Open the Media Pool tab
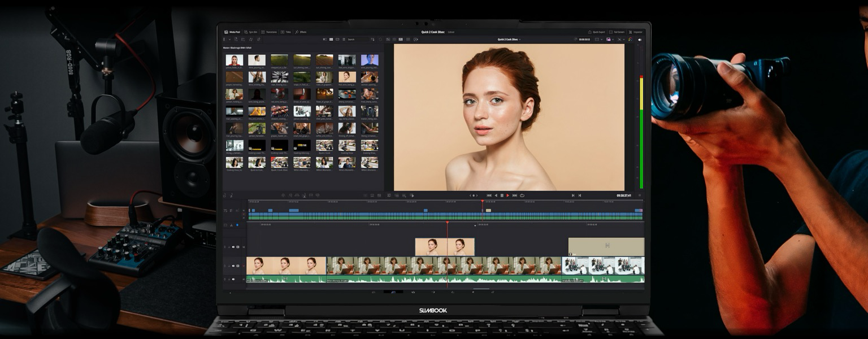The height and width of the screenshot is (339, 868). click(232, 32)
